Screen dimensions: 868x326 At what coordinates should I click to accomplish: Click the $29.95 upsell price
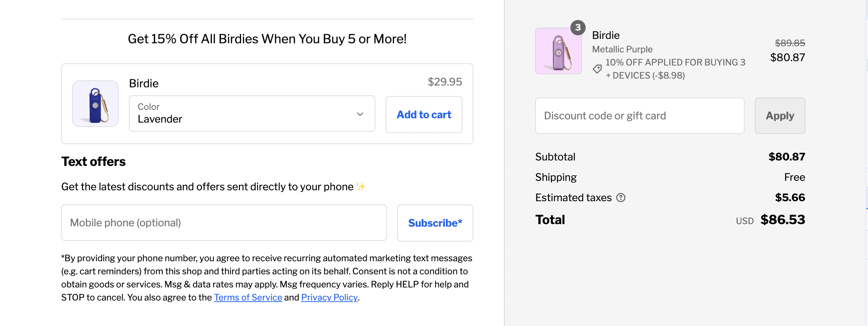(445, 82)
